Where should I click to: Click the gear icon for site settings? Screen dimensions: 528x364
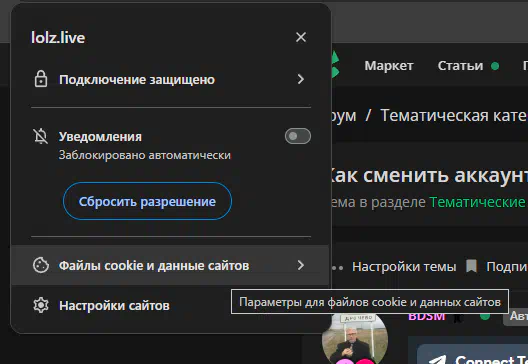41,305
